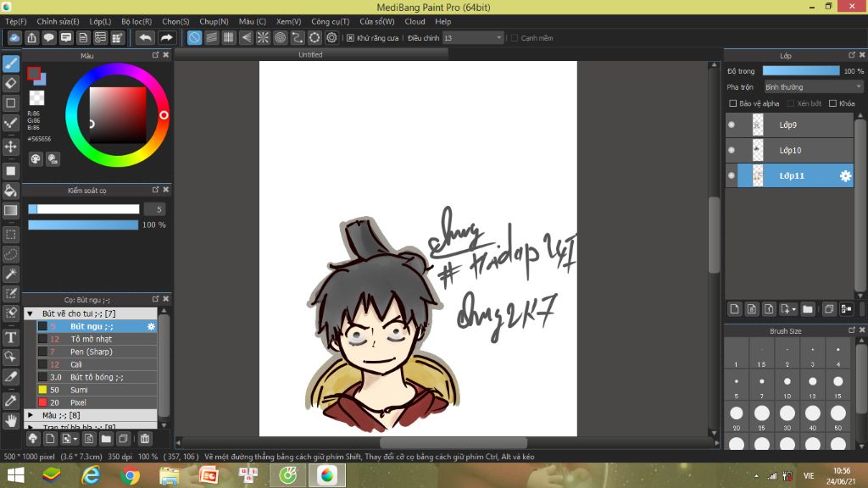Select layer Lớp9
The image size is (868, 488).
click(789, 125)
